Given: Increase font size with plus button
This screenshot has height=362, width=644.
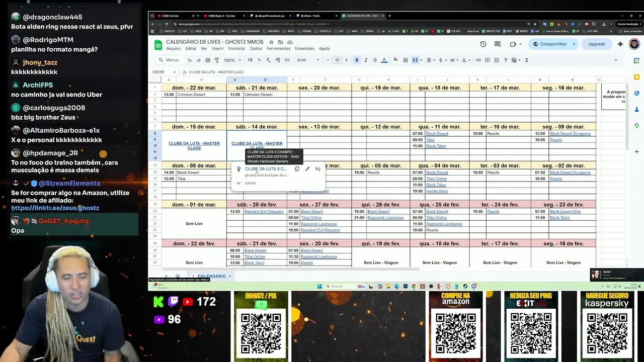Looking at the screenshot, I should [347, 60].
